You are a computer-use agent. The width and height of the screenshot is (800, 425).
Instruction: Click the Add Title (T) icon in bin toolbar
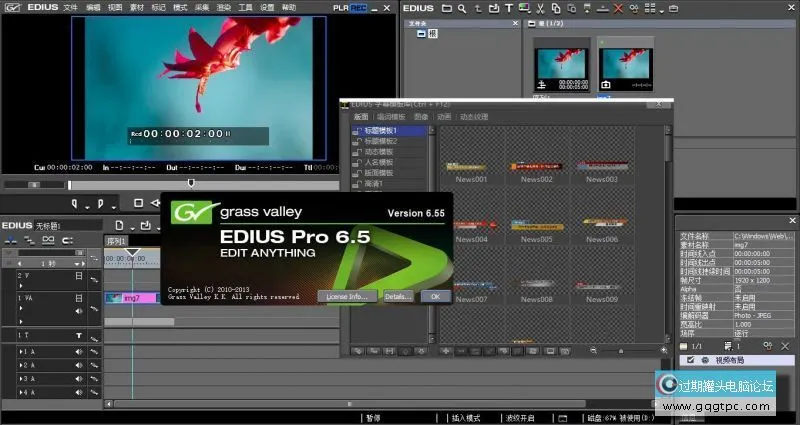[507, 9]
